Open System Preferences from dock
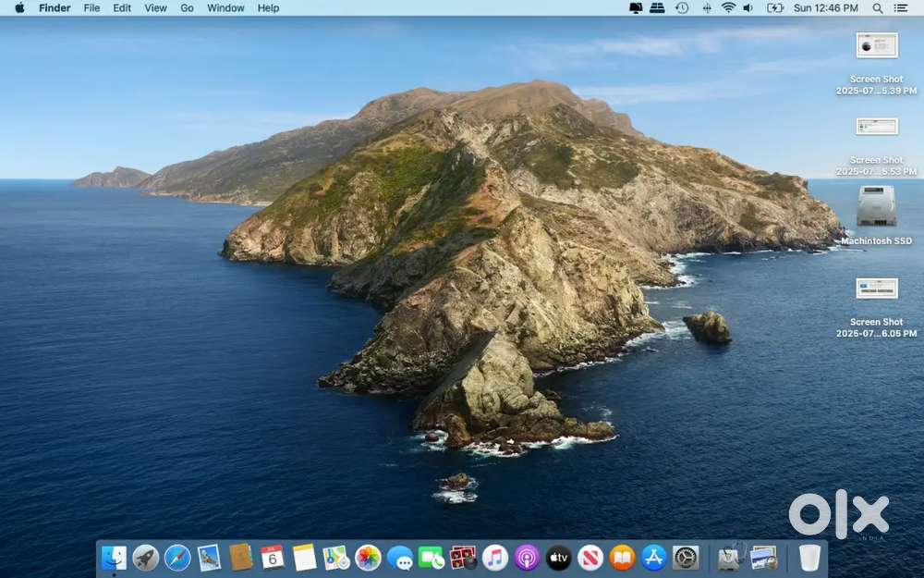This screenshot has height=578, width=924. point(686,558)
